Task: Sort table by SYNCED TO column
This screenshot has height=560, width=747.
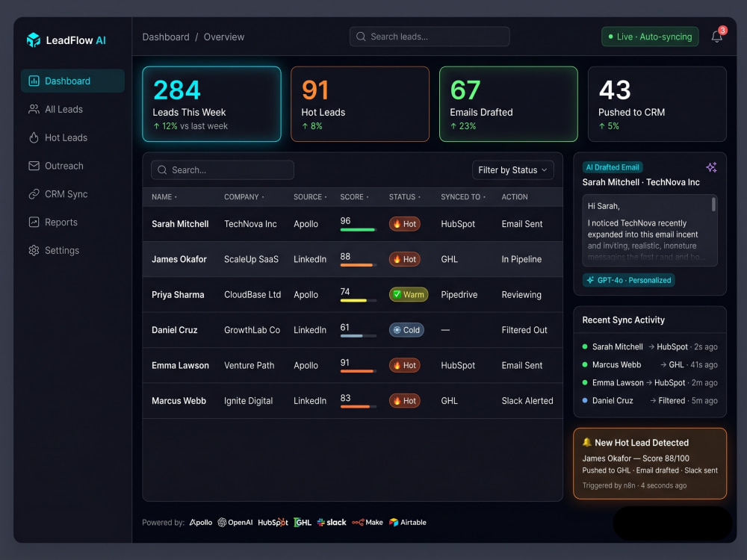Action: [463, 196]
